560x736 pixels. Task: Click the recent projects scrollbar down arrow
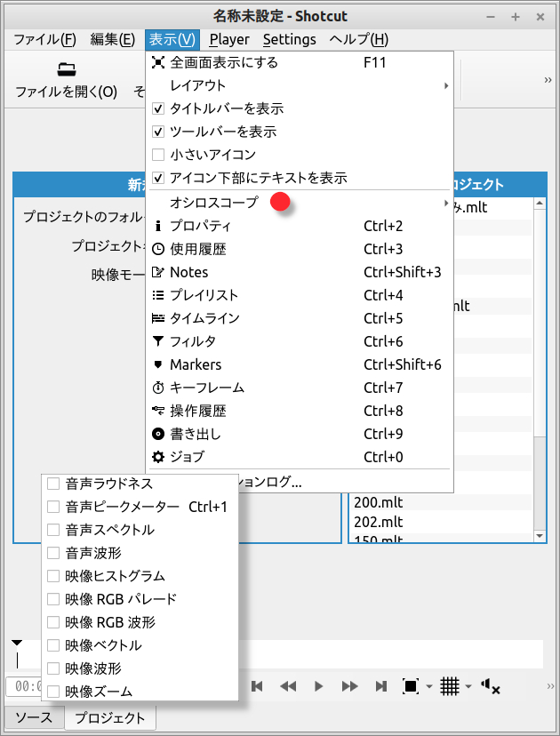539,536
